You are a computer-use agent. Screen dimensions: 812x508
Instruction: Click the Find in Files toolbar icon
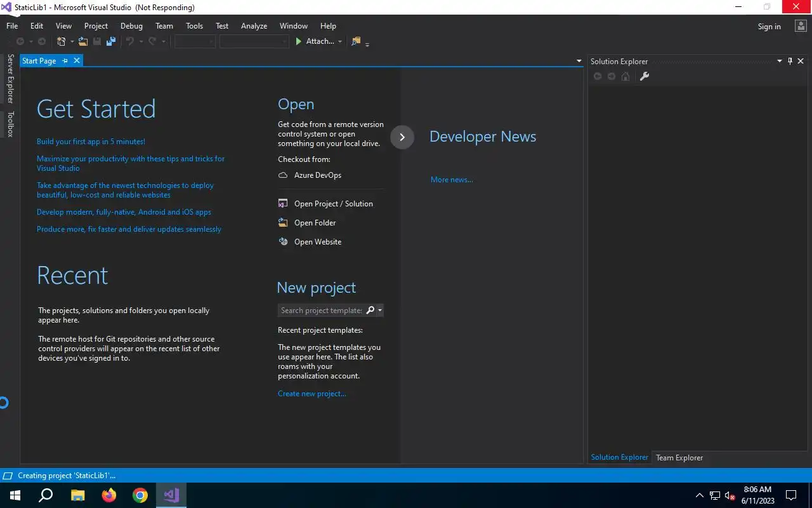[356, 41]
